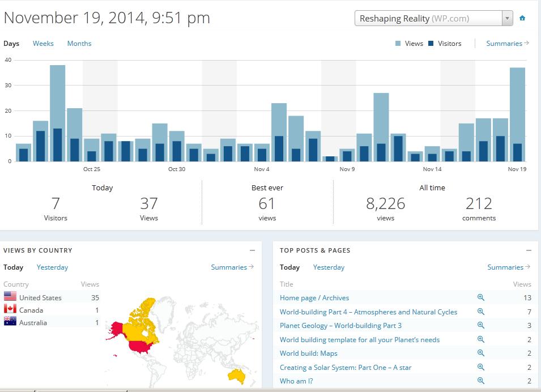
Task: Open Summaries link above the chart
Action: [507, 44]
